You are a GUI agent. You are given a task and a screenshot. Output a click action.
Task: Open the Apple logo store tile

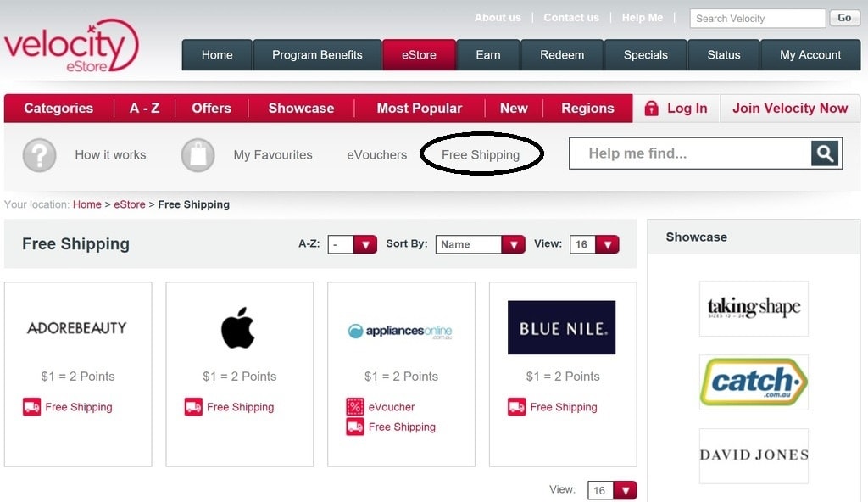pyautogui.click(x=239, y=374)
